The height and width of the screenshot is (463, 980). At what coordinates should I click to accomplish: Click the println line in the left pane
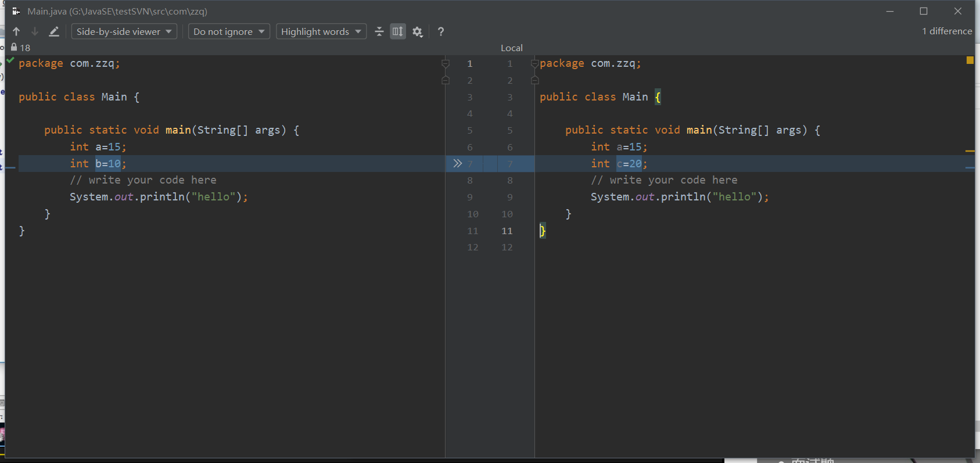coord(159,196)
